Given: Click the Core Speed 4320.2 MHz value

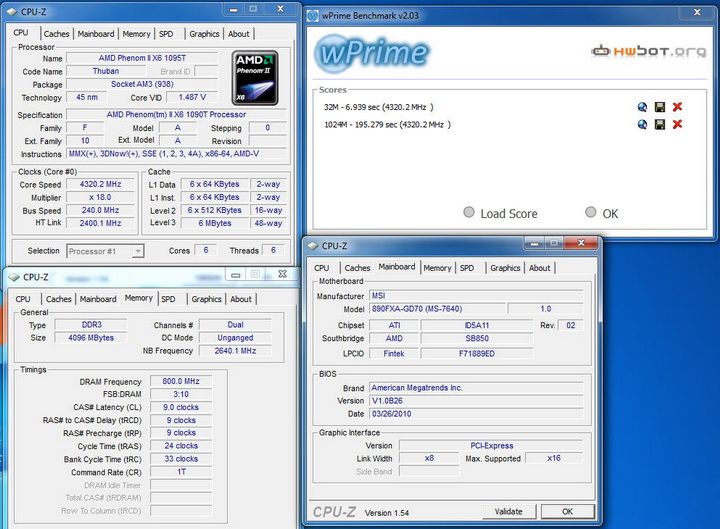Looking at the screenshot, I should click(x=101, y=184).
